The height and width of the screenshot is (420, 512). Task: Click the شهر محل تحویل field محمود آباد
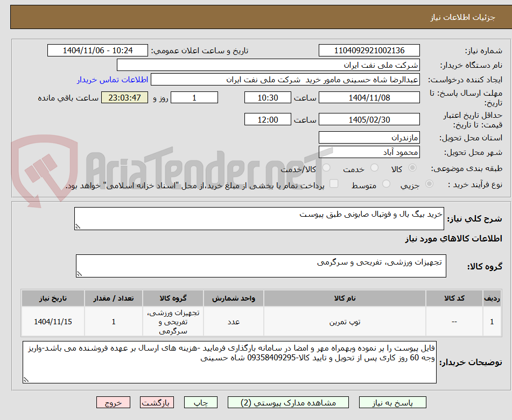point(369,152)
